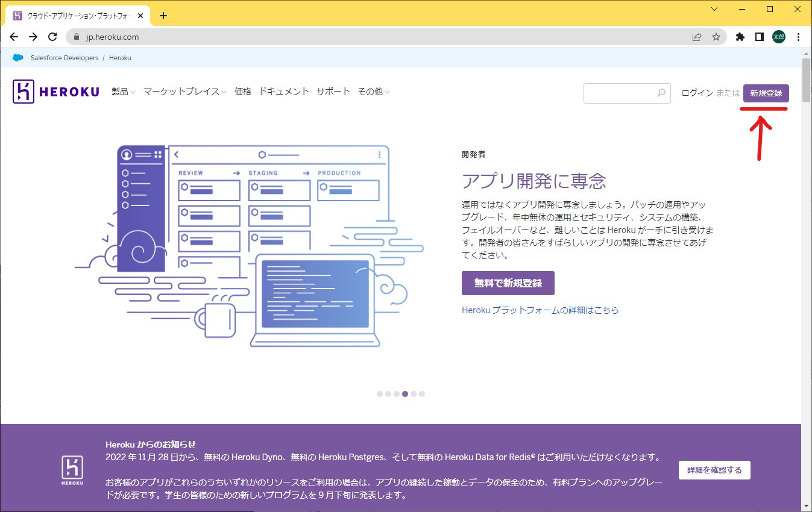Open the Extensions puzzle icon
The image size is (812, 512).
(740, 37)
